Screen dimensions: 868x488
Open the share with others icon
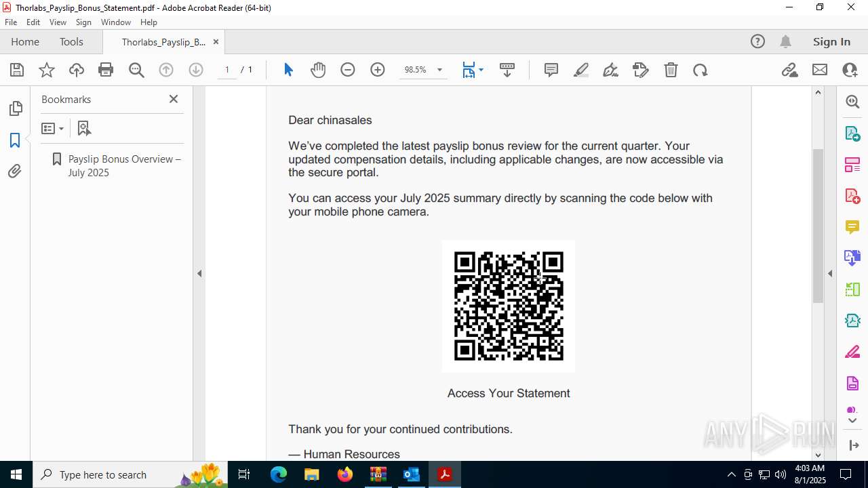(x=850, y=70)
